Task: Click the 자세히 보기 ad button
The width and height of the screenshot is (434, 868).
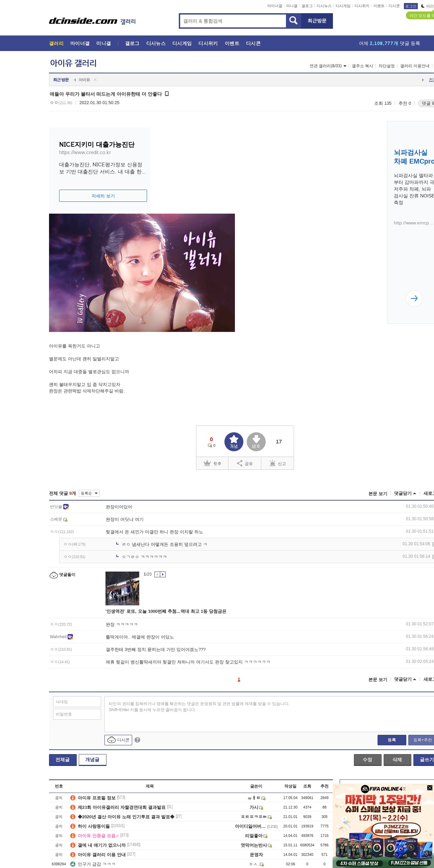Action: click(103, 196)
